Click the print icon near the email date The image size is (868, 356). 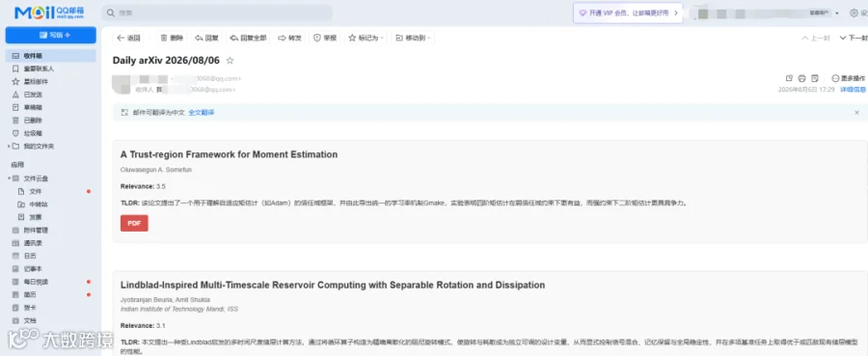(801, 78)
